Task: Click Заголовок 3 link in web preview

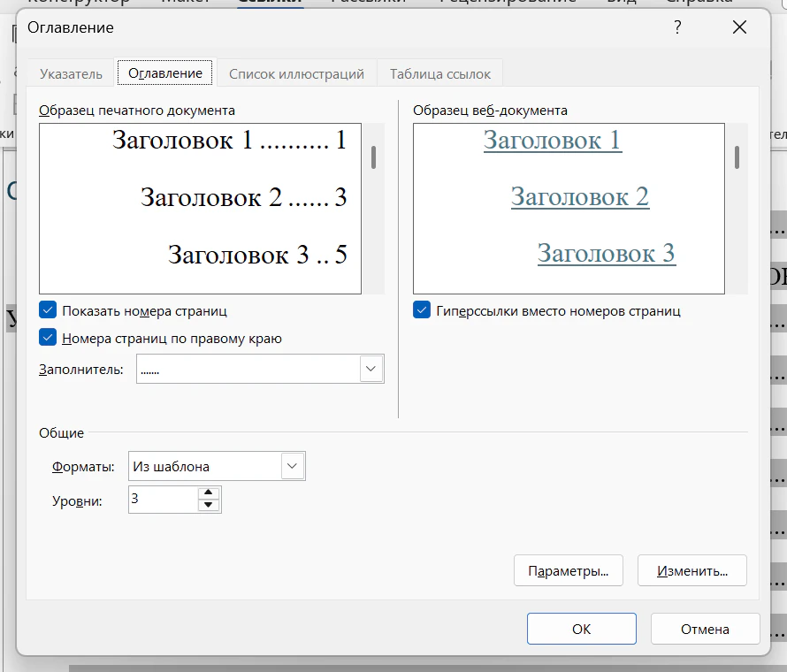Action: point(607,253)
